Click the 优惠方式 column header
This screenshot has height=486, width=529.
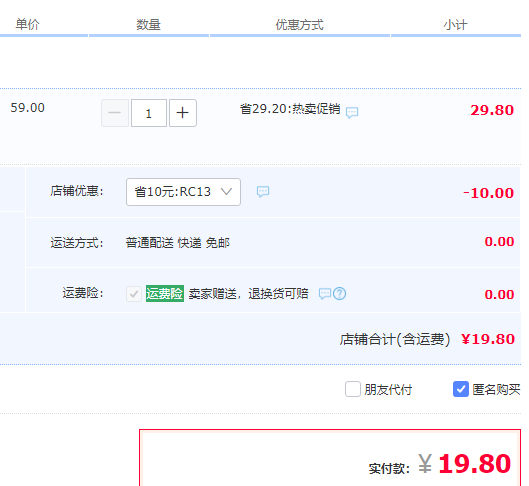tap(300, 25)
